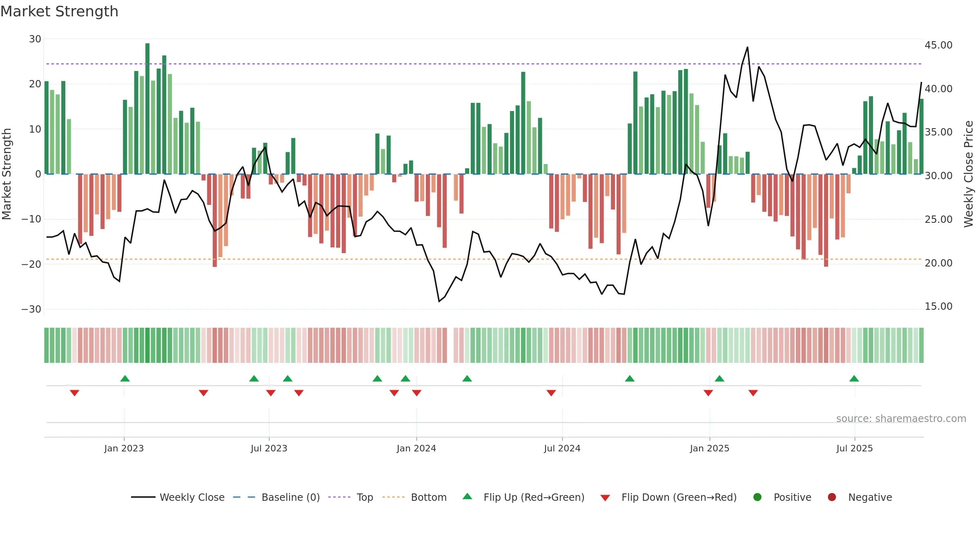Click the Jan 2024 x-axis label
The width and height of the screenshot is (980, 551).
click(x=416, y=448)
